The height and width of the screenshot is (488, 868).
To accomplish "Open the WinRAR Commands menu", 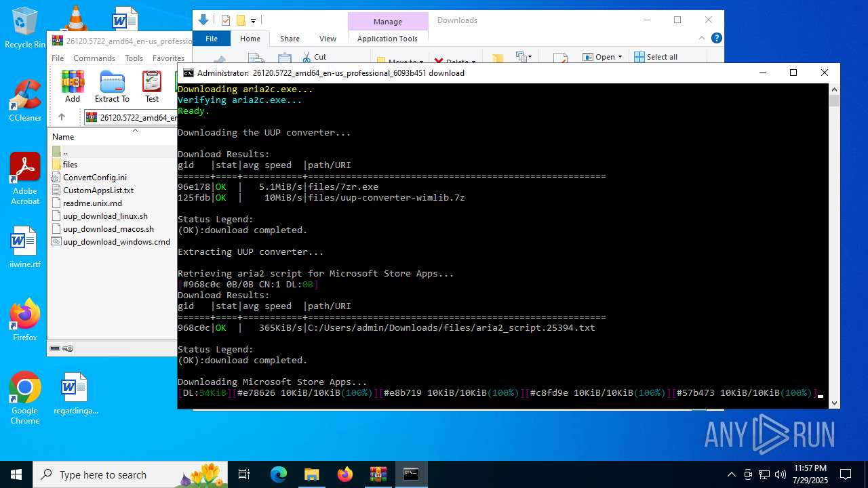I will [94, 58].
